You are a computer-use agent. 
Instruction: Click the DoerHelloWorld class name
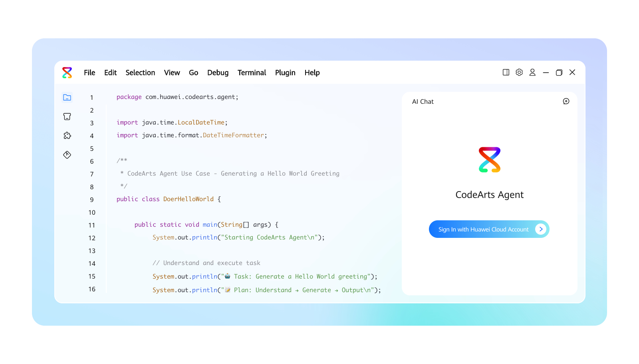pos(189,199)
